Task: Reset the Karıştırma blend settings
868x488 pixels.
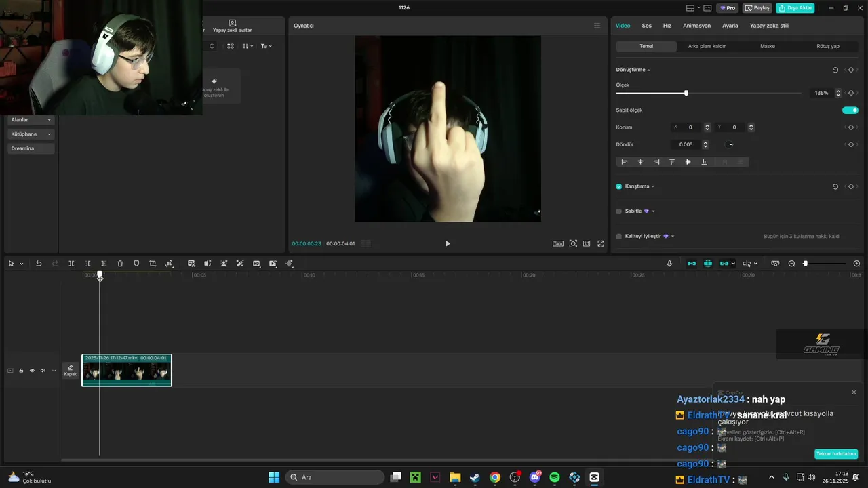Action: tap(835, 186)
